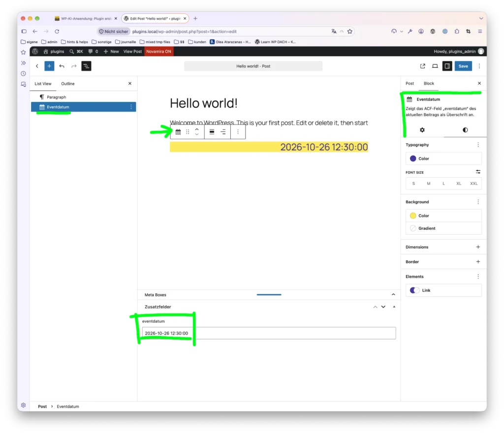Collapse the Meta Boxes area
This screenshot has width=504, height=434.
[393, 295]
